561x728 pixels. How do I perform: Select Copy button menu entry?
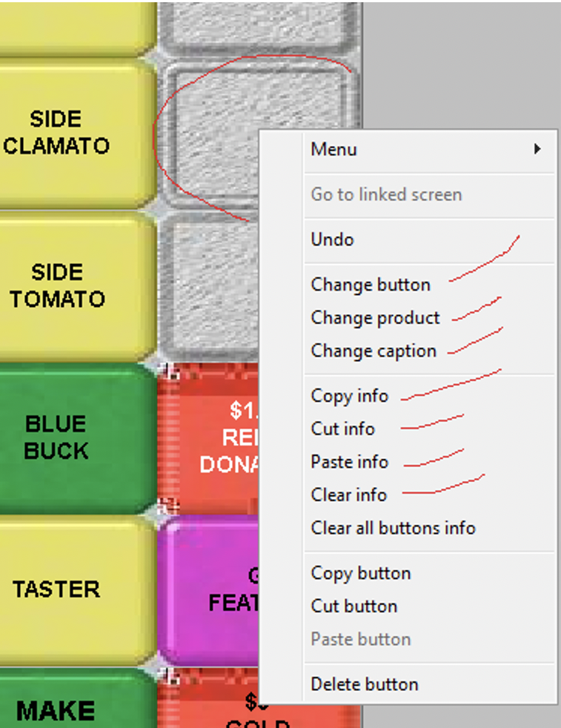[x=361, y=573]
